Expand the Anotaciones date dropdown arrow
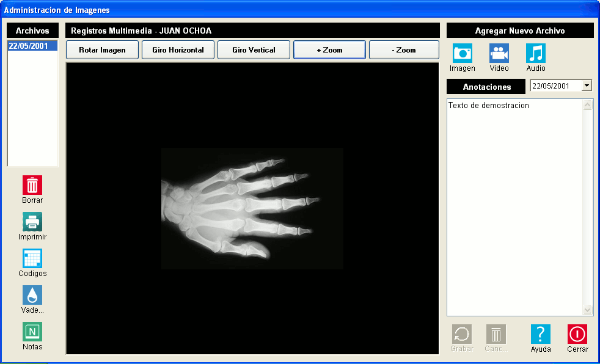The width and height of the screenshot is (600, 364). [x=587, y=86]
